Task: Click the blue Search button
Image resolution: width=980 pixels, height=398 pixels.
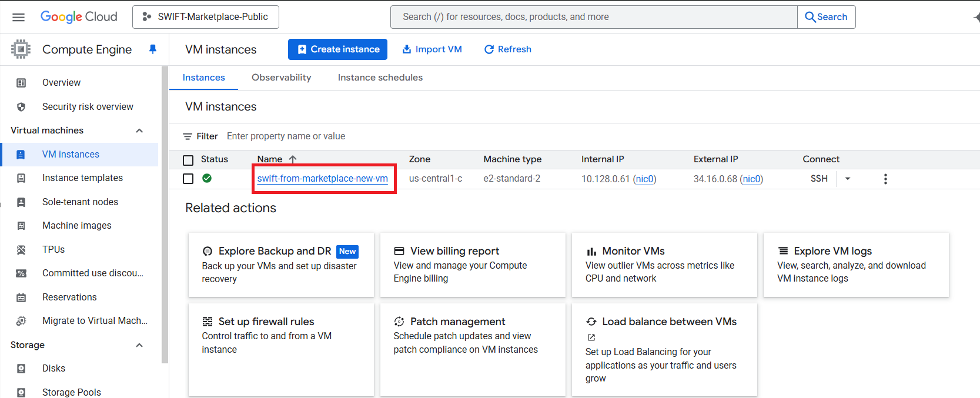Action: click(827, 17)
